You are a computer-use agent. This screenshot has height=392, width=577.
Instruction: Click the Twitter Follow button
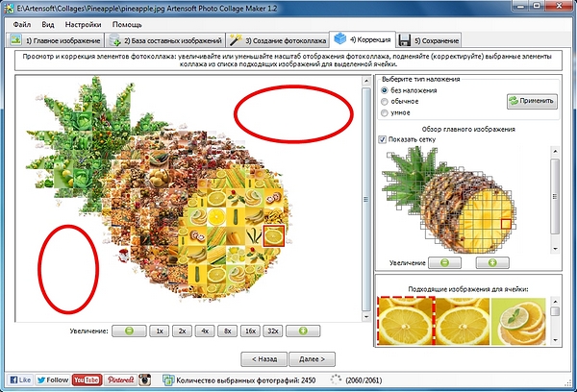pyautogui.click(x=53, y=380)
